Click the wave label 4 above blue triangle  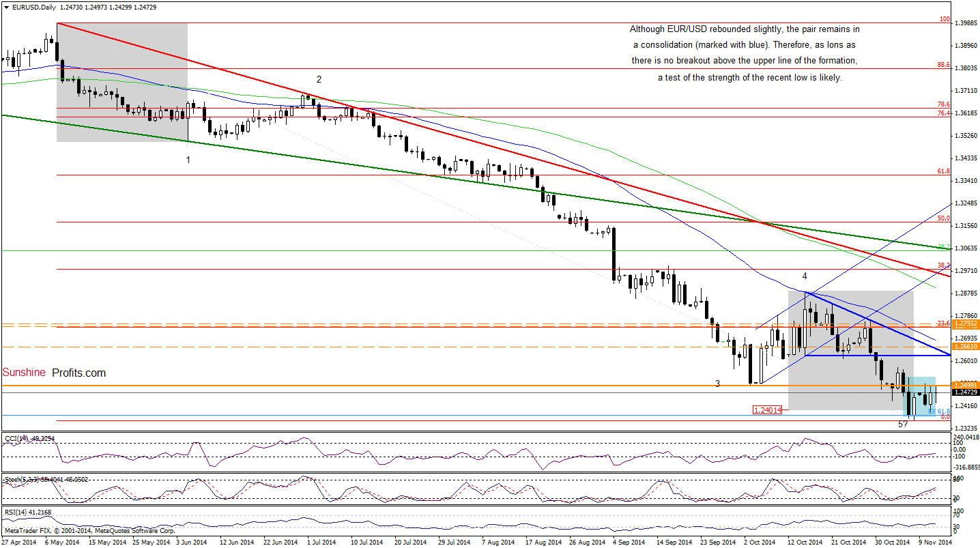tap(805, 276)
